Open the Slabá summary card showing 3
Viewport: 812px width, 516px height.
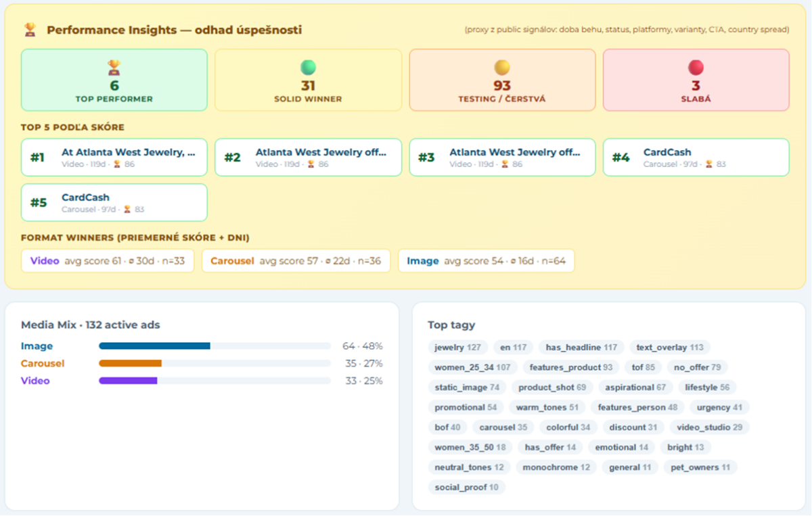point(696,80)
